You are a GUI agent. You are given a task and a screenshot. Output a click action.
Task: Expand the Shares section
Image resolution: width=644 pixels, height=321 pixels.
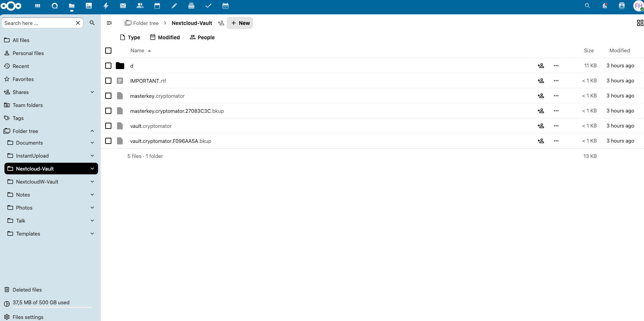[92, 92]
